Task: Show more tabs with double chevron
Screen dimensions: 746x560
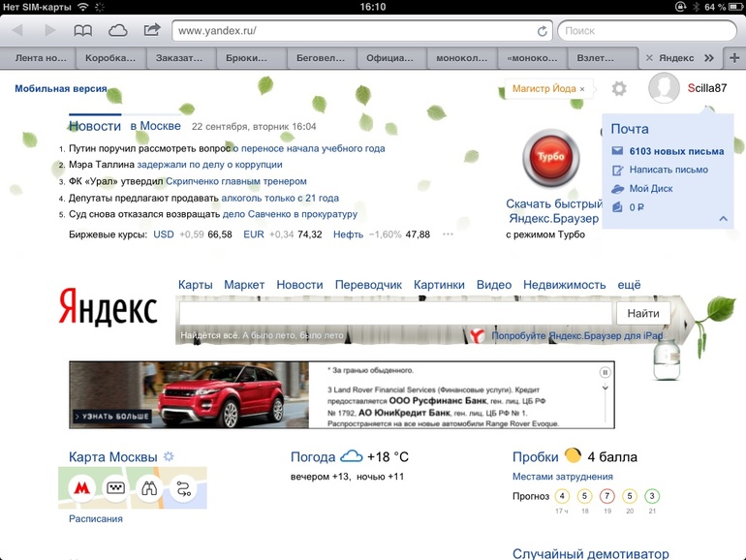Action: tap(708, 58)
